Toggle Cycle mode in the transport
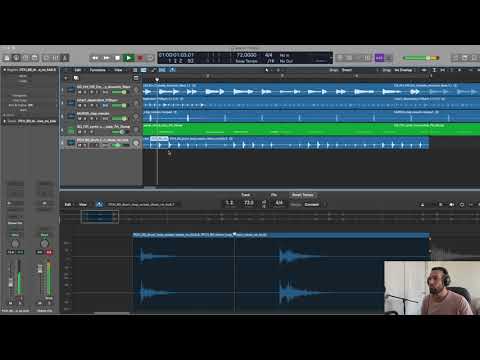Viewport: 480px width, 360px height. (150, 58)
